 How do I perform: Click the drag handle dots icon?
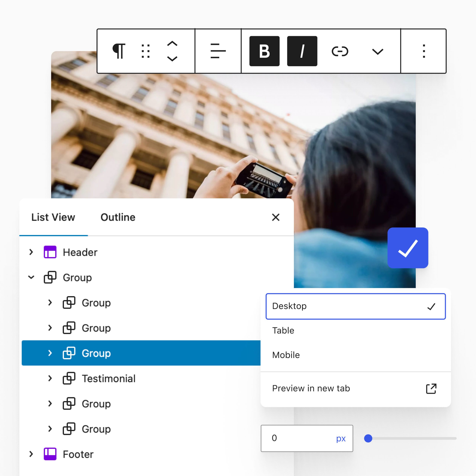pyautogui.click(x=146, y=51)
